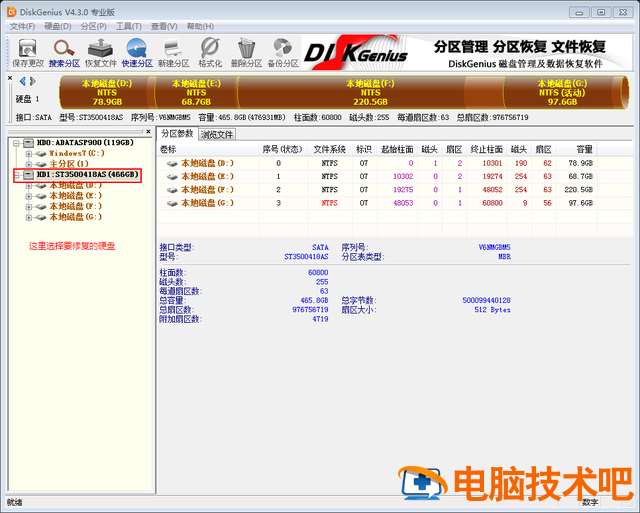
Task: Open the 查看(V) menu
Action: tap(164, 27)
